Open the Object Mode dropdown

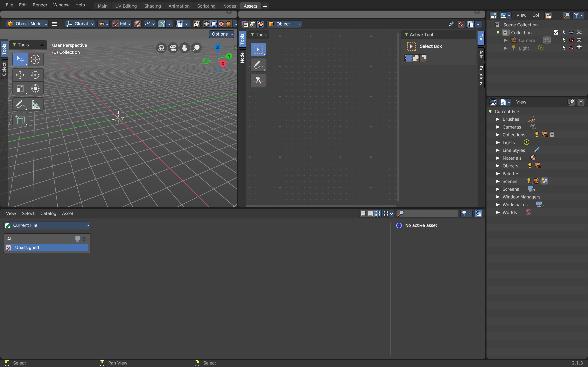click(27, 24)
